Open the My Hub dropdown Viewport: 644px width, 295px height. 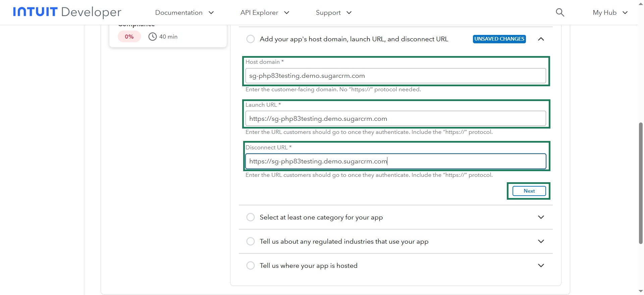pos(610,12)
